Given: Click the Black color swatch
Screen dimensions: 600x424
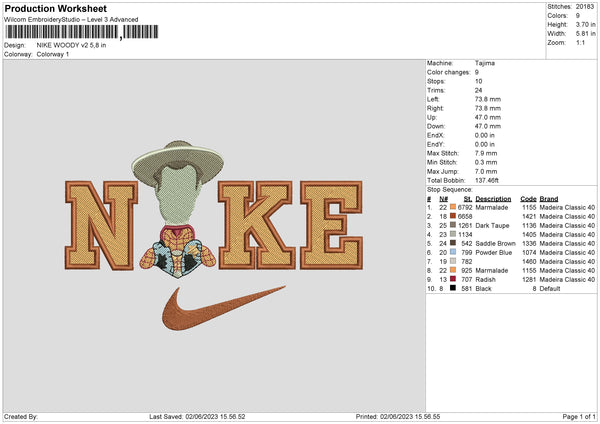Looking at the screenshot, I should pos(453,288).
